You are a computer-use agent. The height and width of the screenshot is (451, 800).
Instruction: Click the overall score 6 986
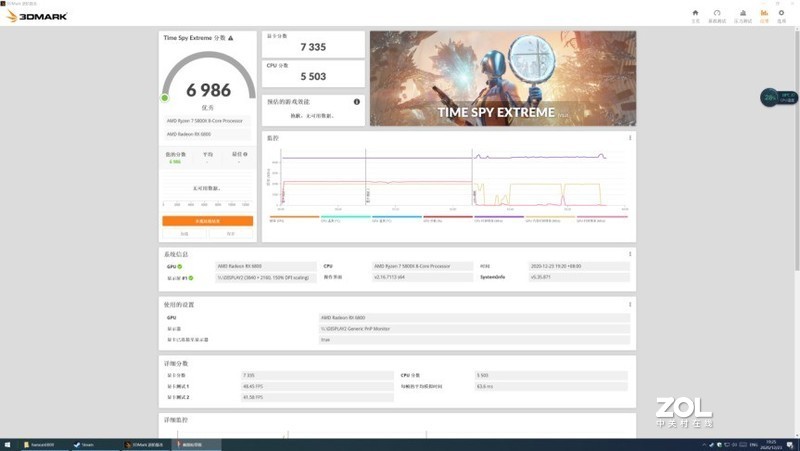(209, 90)
